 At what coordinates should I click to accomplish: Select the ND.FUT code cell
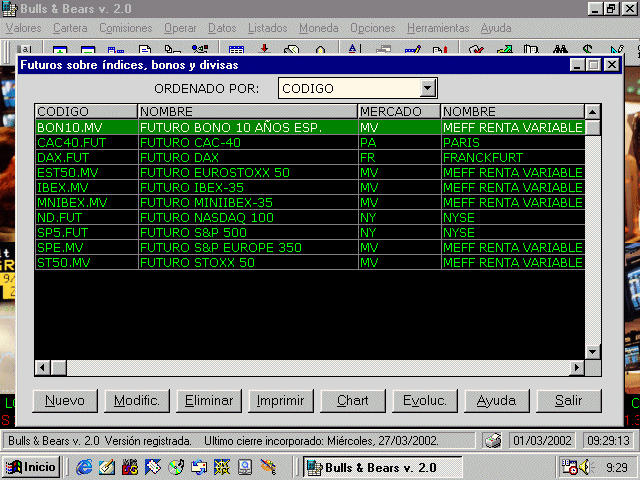click(87, 218)
